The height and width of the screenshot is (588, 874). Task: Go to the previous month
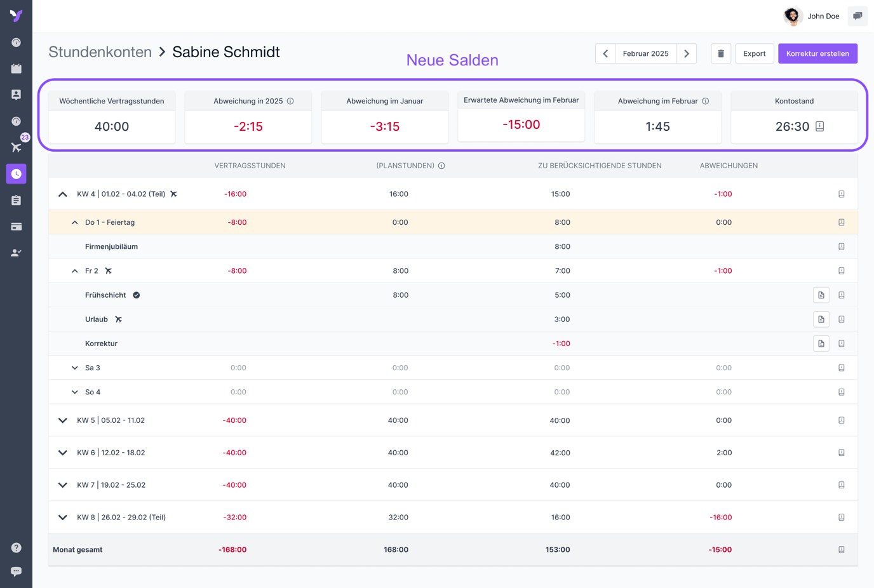tap(605, 54)
